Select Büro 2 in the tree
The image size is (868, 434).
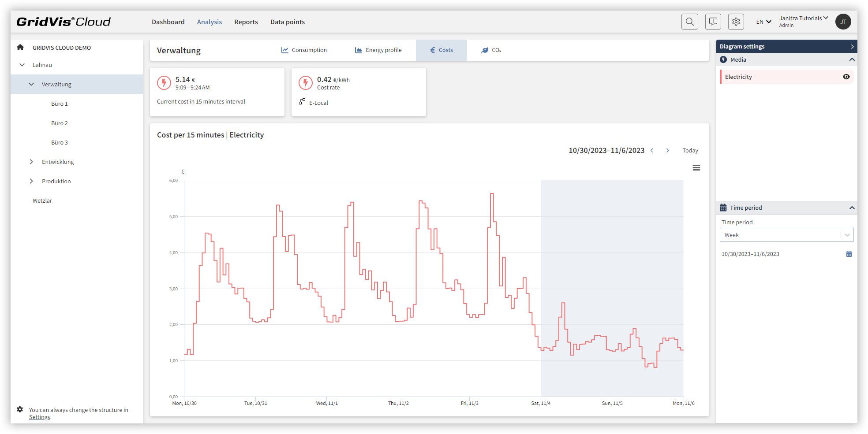tap(60, 123)
